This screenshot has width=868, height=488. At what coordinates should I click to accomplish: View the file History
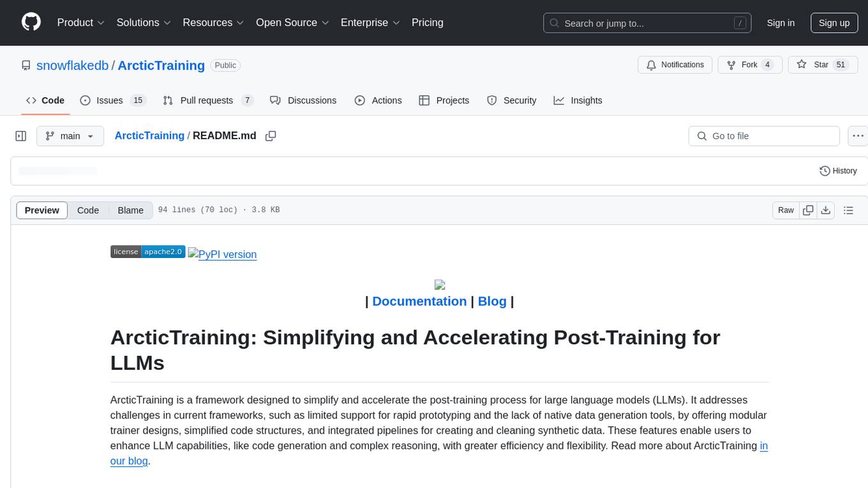pos(839,171)
